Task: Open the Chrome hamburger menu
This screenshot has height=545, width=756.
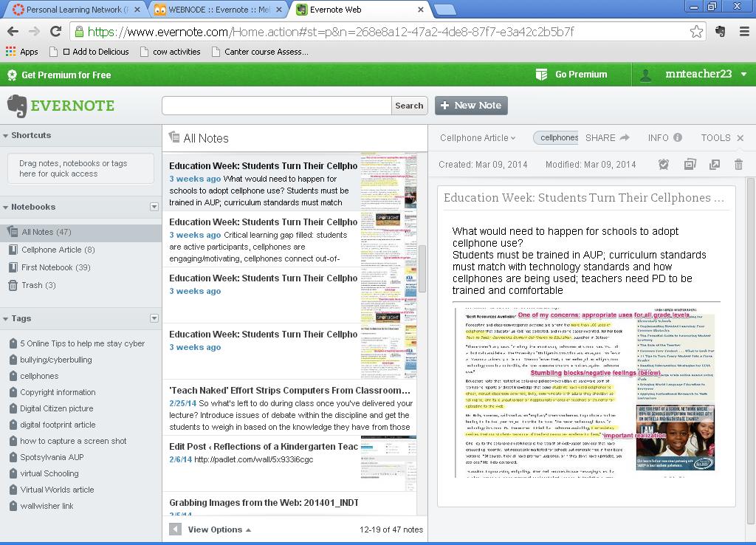Action: (744, 32)
